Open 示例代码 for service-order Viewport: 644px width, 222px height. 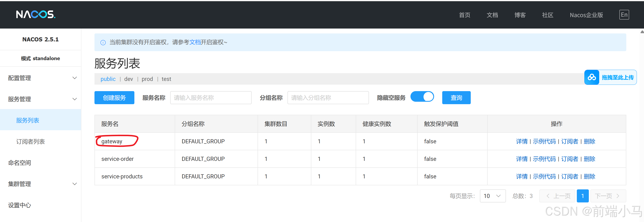coord(544,159)
